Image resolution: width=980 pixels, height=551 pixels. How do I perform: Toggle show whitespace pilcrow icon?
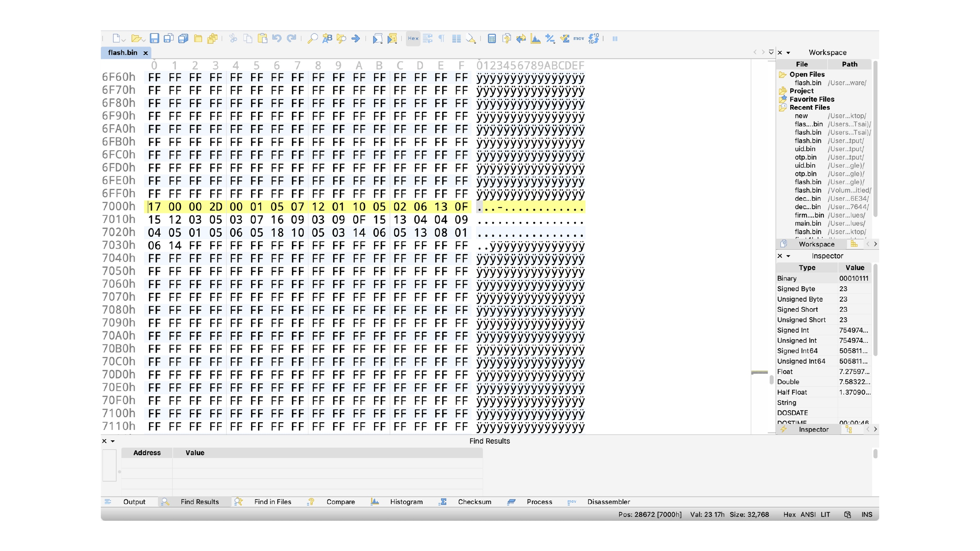pyautogui.click(x=441, y=38)
